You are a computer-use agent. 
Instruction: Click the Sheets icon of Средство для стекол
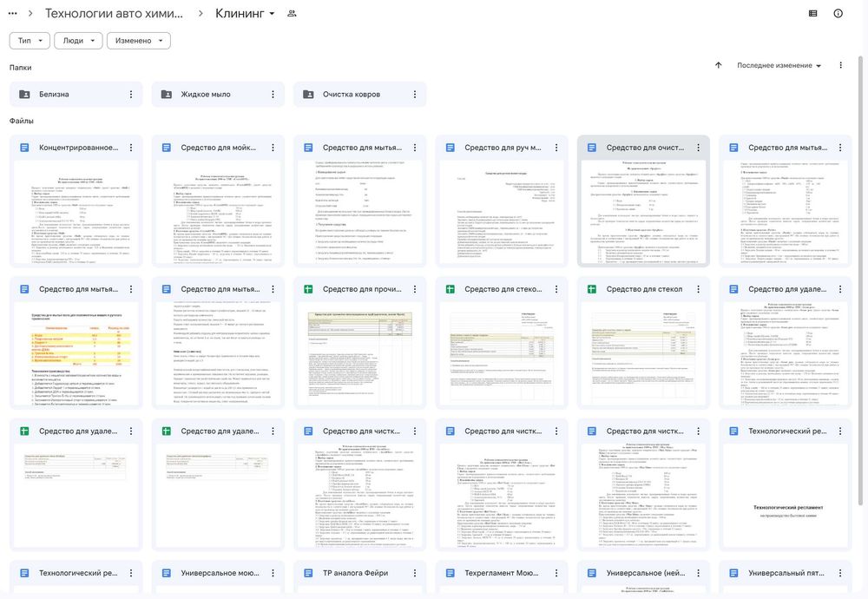click(x=592, y=290)
